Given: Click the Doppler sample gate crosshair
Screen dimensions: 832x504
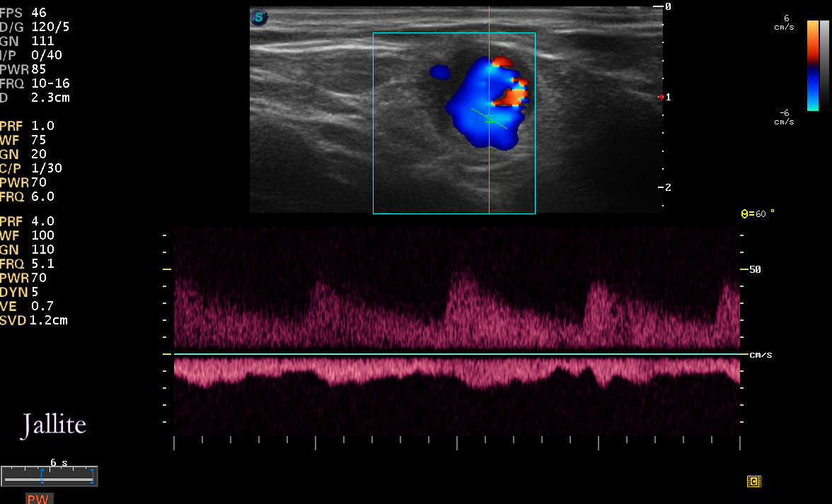Looking at the screenshot, I should coord(490,119).
